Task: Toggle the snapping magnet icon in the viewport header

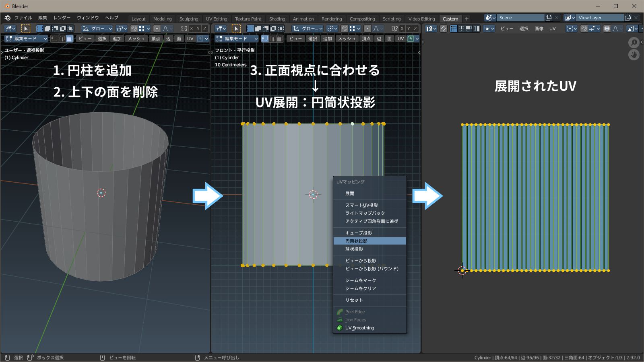Action: [135, 28]
